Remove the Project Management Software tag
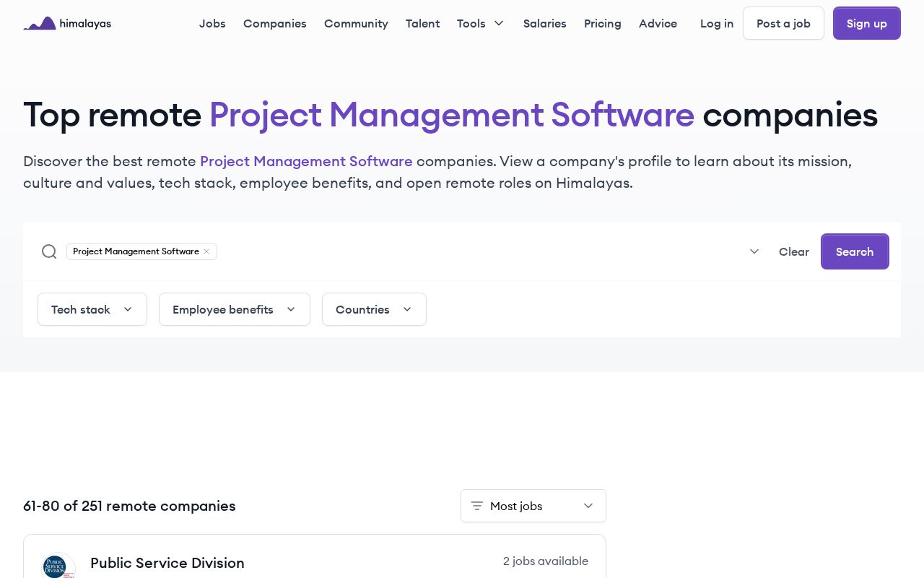The height and width of the screenshot is (578, 924). coord(206,251)
